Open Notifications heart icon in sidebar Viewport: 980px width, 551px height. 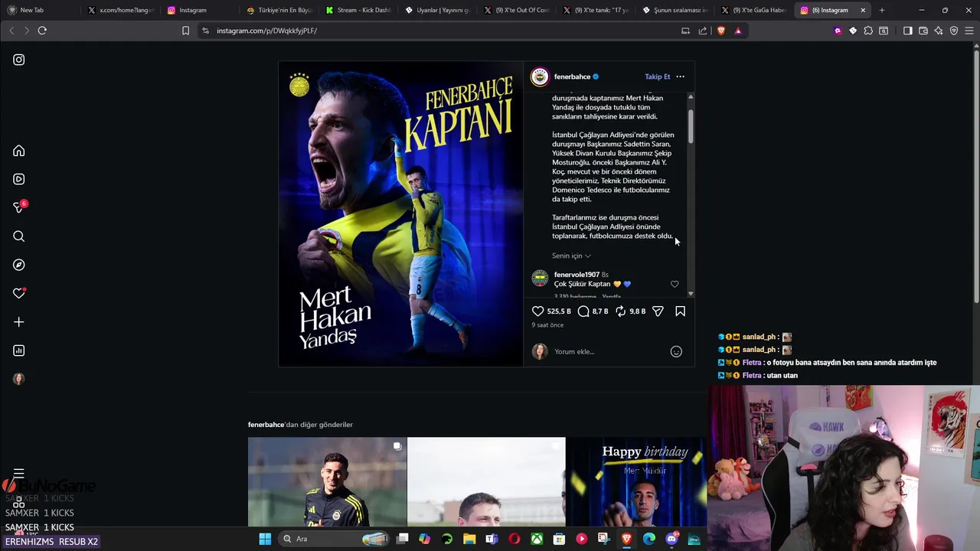coord(19,293)
